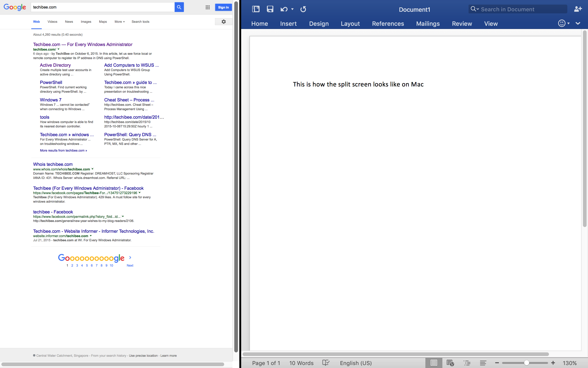Undo the last action in Word
Viewport: 588px width, 368px height.
point(284,9)
